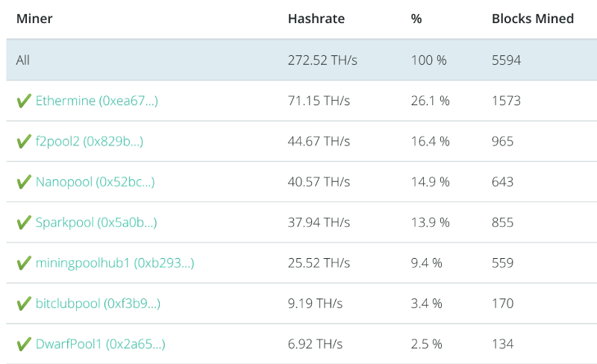Image resolution: width=597 pixels, height=364 pixels.
Task: Open the DwarfPool1 (0x2a65...) miner link
Action: coord(100,344)
